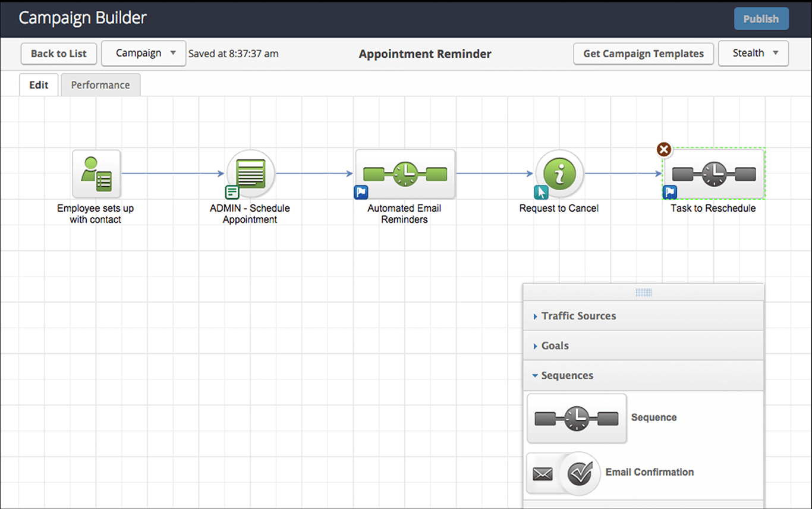
Task: Open the ADMIN - Schedule Appointment node icon
Action: point(250,174)
